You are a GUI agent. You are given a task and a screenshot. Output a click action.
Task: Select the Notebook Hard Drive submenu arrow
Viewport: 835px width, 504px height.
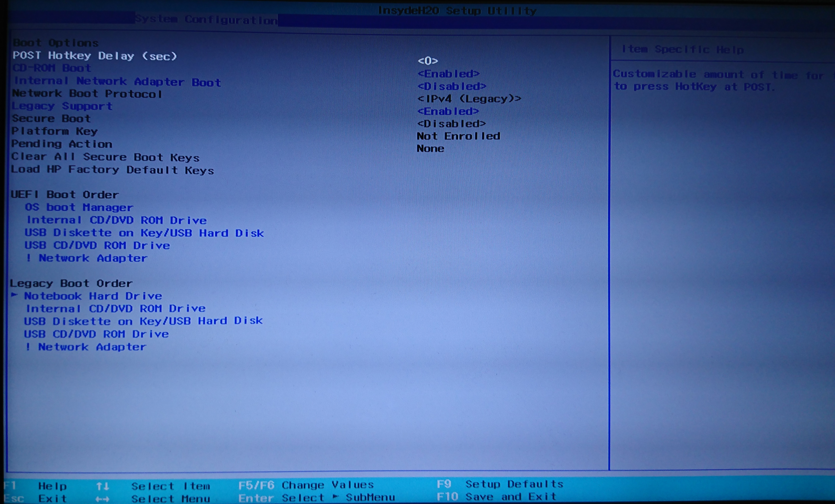pyautogui.click(x=14, y=295)
